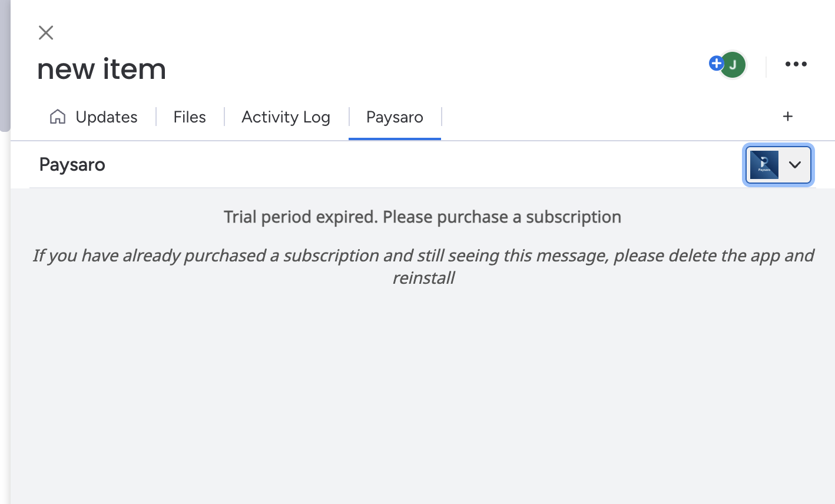Click the Paysaro section heading
The width and height of the screenshot is (835, 504).
72,165
